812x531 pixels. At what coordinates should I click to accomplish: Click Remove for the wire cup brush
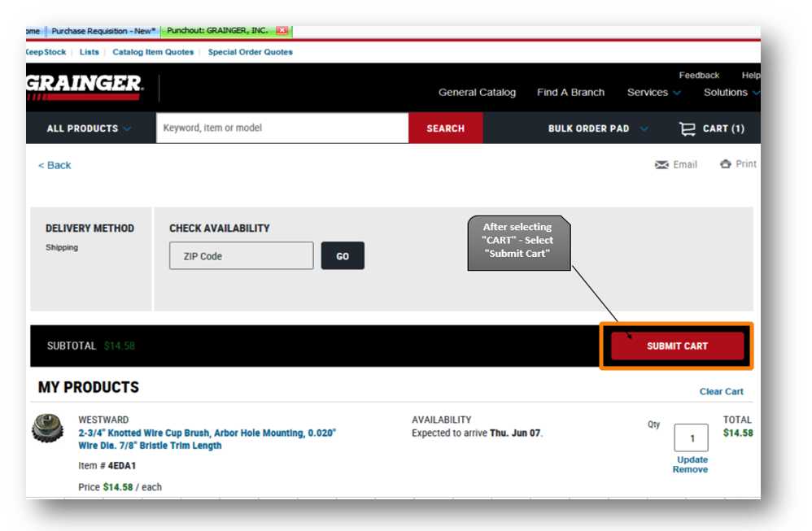[690, 469]
